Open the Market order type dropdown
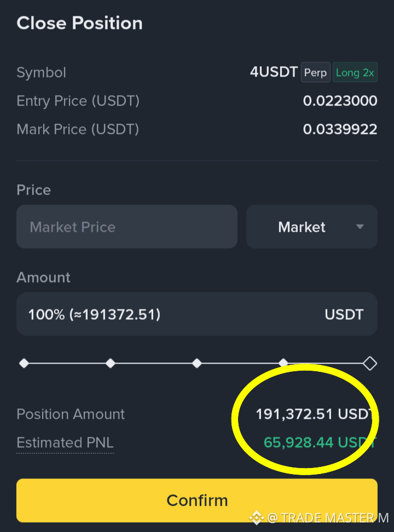Screen dimensions: 394x532 pyautogui.click(x=311, y=227)
